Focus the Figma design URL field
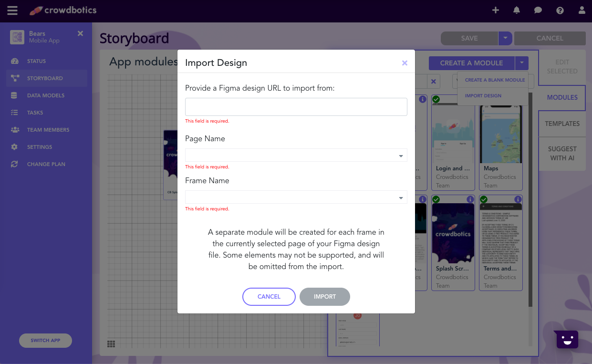592x364 pixels. pos(296,107)
